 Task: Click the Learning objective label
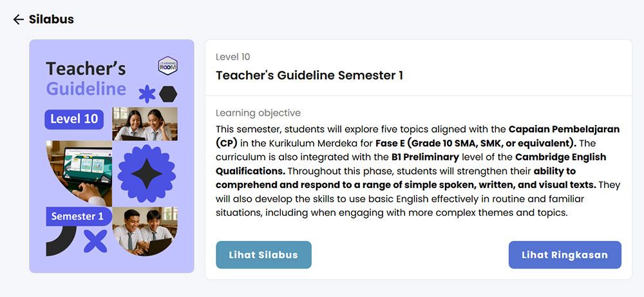coord(258,113)
